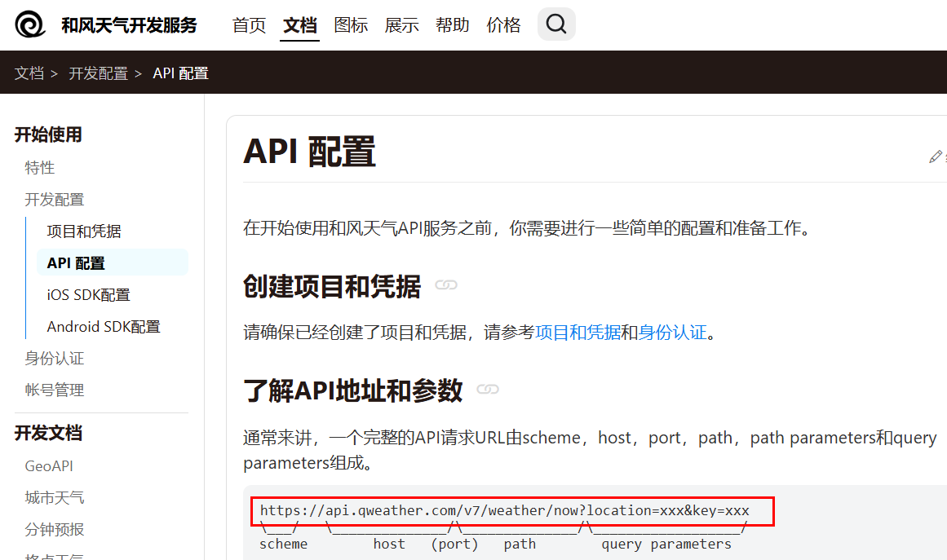The height and width of the screenshot is (560, 947).
Task: Click the 开发文档 sidebar heading
Action: [x=48, y=434]
